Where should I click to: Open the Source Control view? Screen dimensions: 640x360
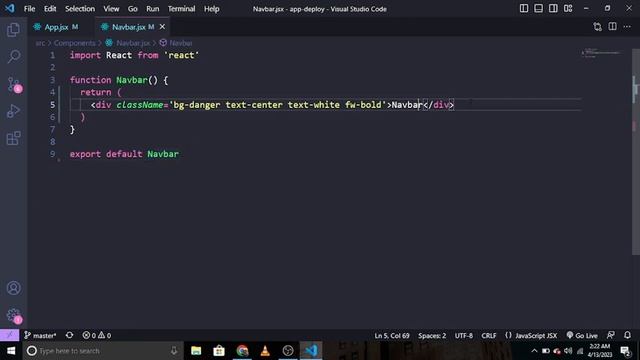pyautogui.click(x=14, y=84)
